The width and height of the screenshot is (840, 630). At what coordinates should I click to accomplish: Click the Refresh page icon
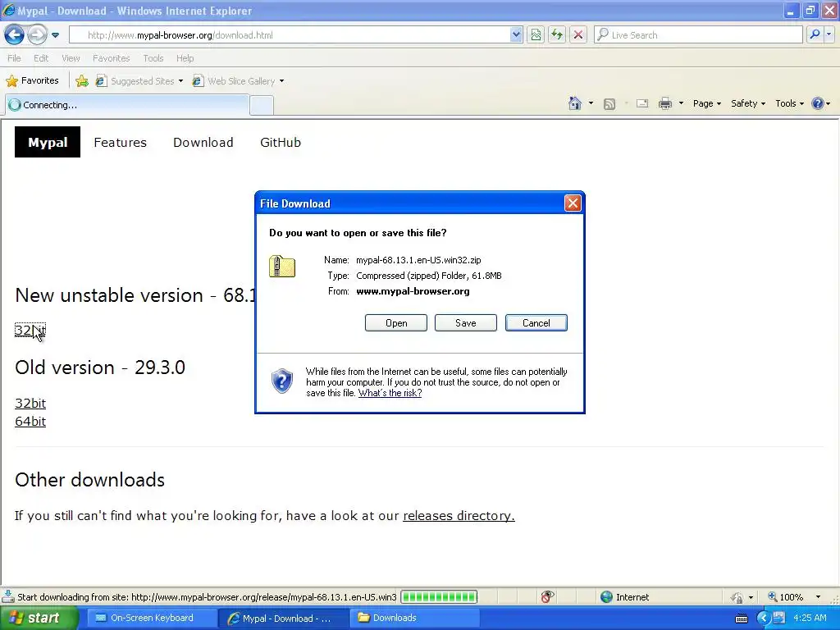[x=557, y=34]
